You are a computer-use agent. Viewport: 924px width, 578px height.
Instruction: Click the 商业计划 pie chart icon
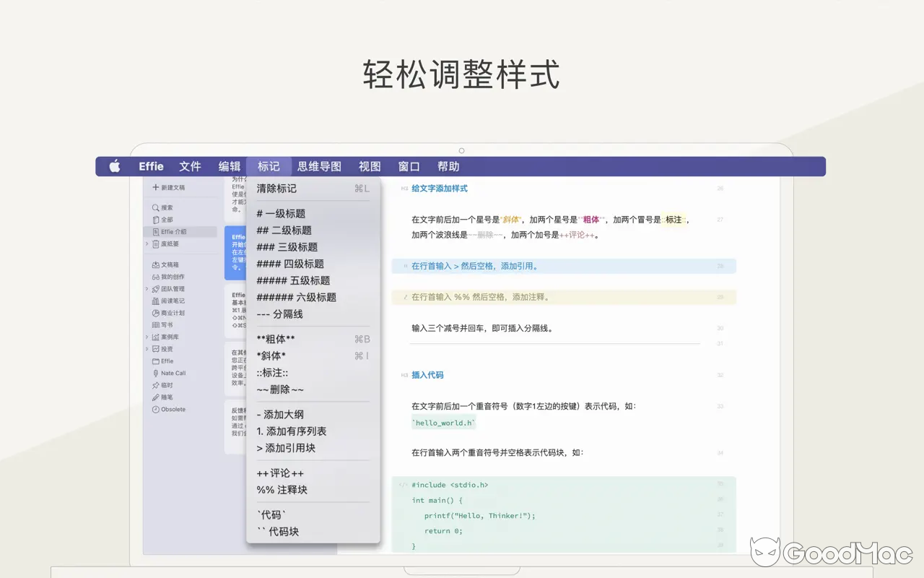pyautogui.click(x=154, y=313)
